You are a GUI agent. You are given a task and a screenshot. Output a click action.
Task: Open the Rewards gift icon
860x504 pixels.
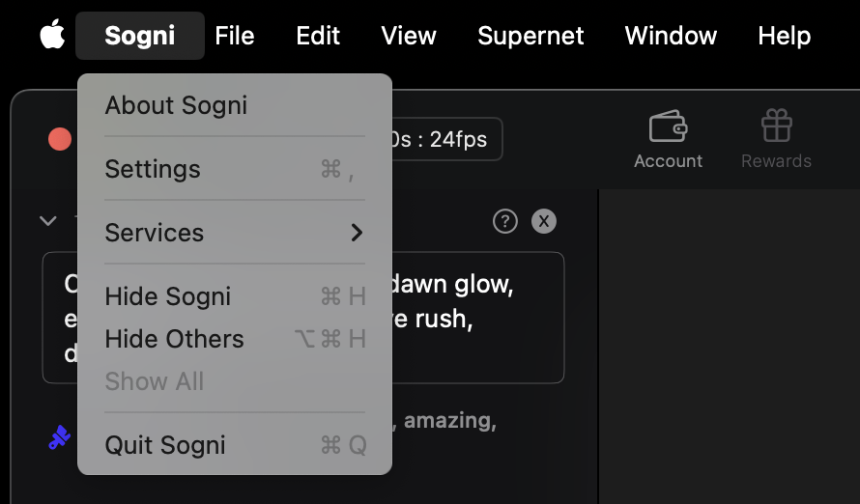point(776,127)
